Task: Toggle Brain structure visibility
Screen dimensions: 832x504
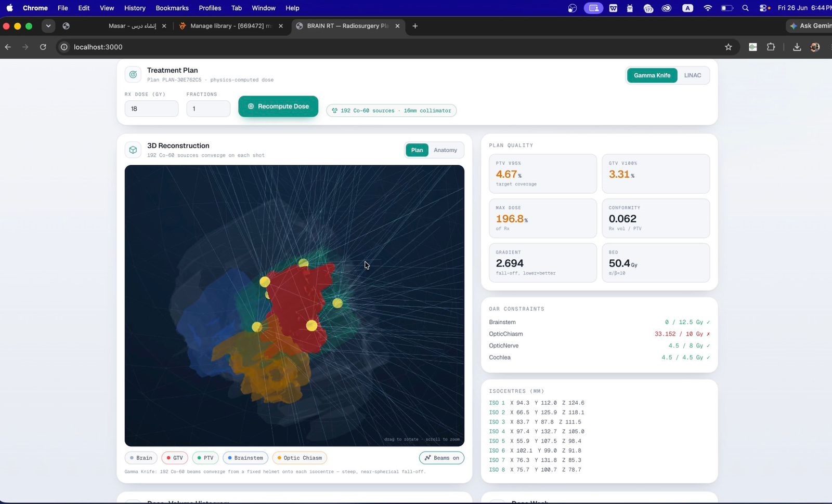Action: pos(141,458)
